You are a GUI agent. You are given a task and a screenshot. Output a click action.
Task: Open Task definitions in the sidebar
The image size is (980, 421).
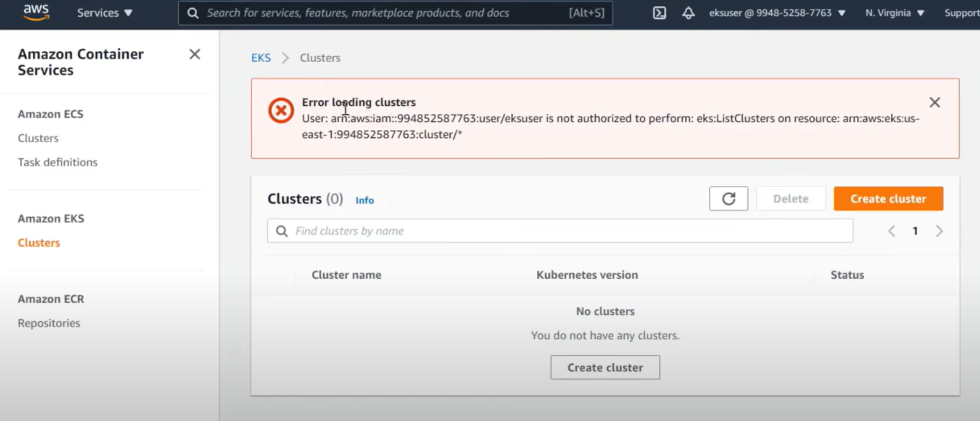(57, 162)
